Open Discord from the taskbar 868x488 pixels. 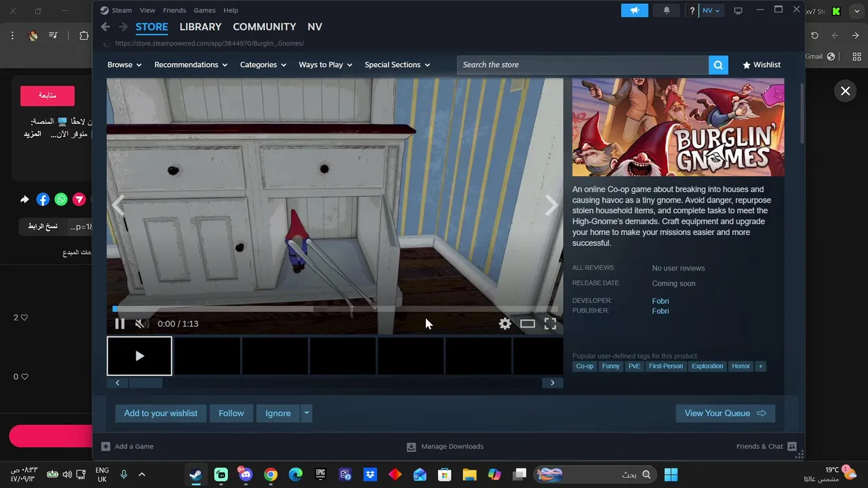tap(245, 474)
